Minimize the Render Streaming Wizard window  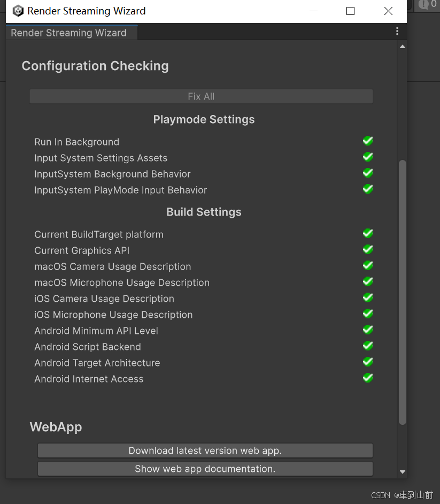click(313, 11)
